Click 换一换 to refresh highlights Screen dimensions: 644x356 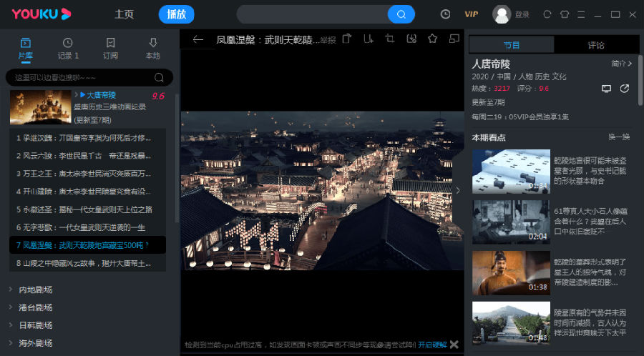[x=618, y=137]
